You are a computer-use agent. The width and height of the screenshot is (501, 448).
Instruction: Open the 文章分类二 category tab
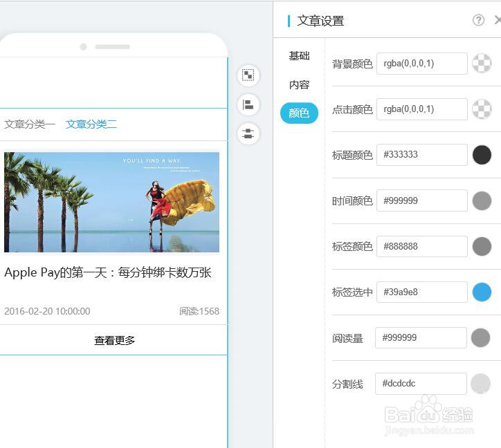click(x=91, y=124)
